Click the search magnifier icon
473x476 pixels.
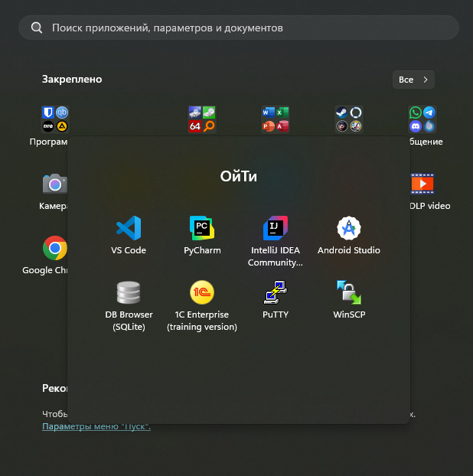pos(37,28)
